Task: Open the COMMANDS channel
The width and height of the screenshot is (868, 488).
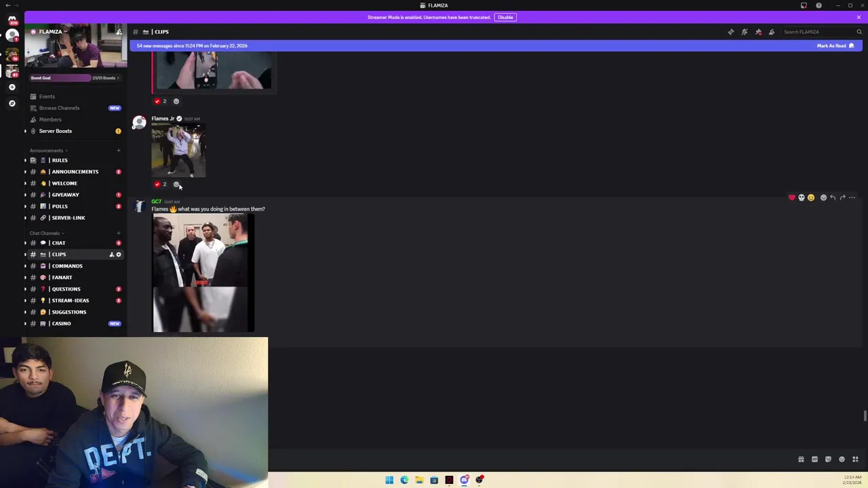Action: tap(75, 266)
